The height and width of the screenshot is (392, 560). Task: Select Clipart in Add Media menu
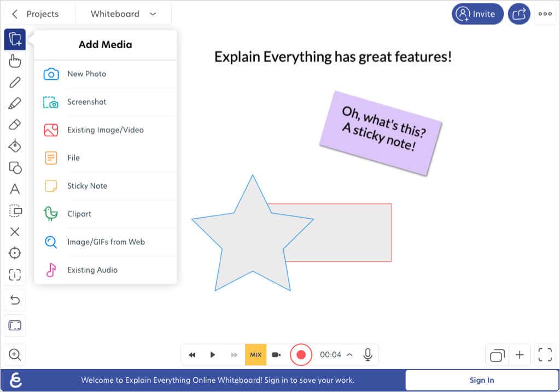tap(79, 214)
